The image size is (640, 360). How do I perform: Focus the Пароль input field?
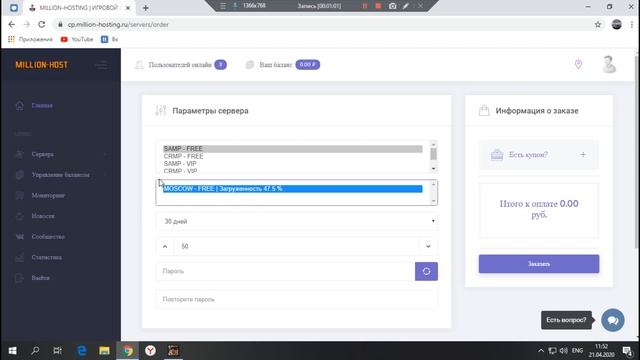[285, 271]
